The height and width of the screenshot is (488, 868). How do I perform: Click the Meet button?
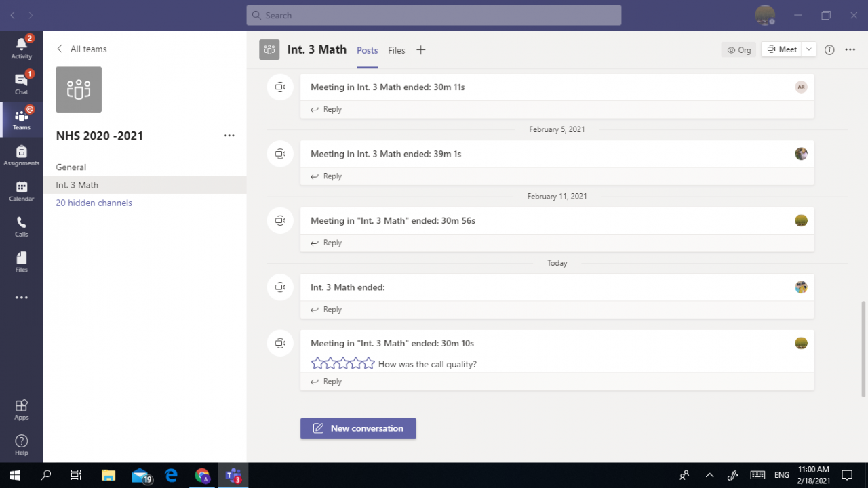782,49
